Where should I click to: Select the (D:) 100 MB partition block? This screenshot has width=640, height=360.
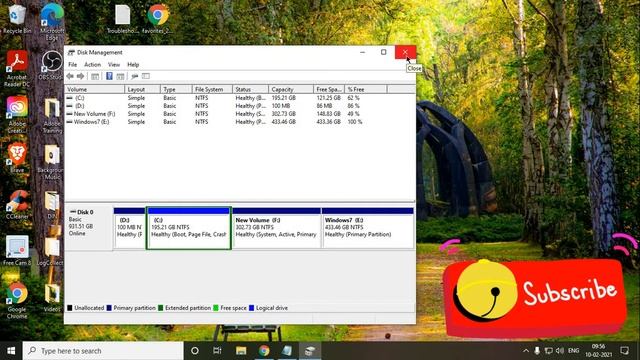(x=129, y=228)
